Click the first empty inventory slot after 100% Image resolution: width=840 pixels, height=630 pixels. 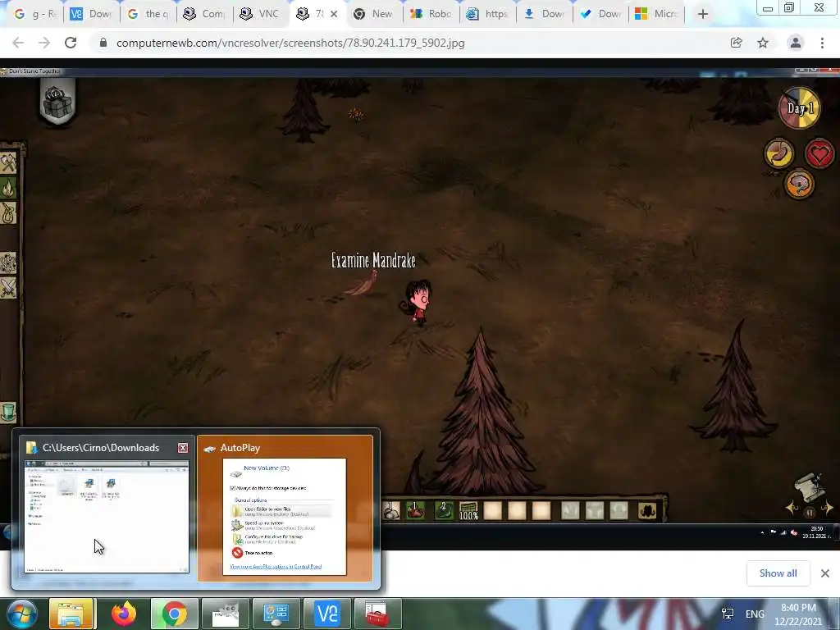492,510
